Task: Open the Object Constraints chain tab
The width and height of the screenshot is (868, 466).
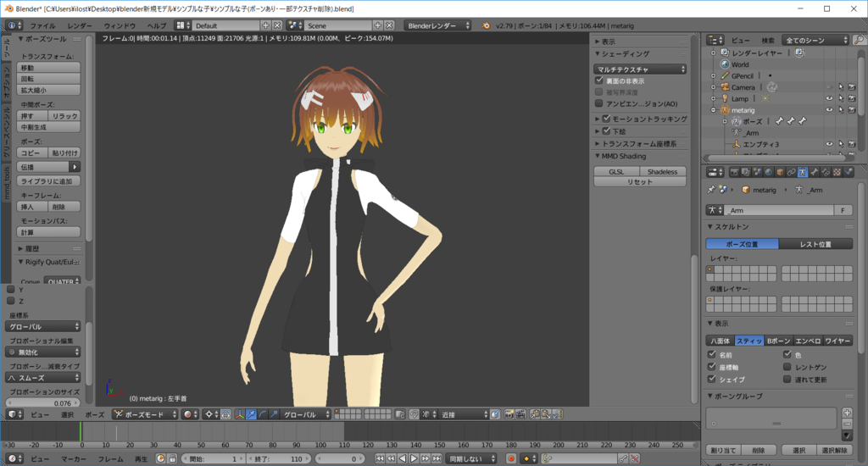Action: pos(792,172)
